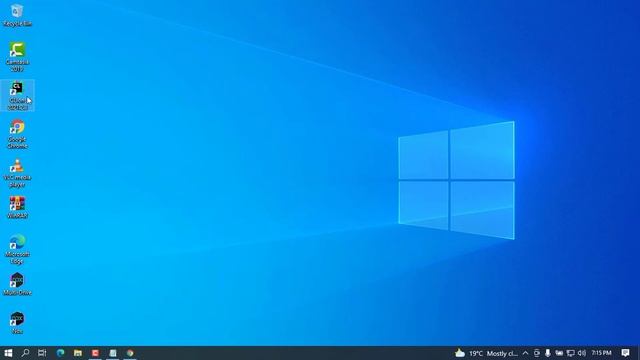Select the CLion desktop shortcut
640x360 pixels.
[x=17, y=96]
